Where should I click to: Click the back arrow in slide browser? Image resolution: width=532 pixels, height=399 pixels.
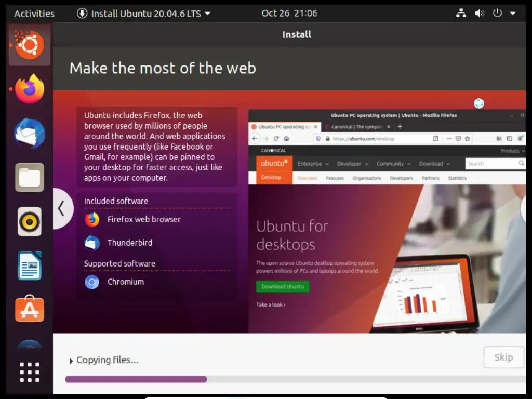[x=255, y=138]
